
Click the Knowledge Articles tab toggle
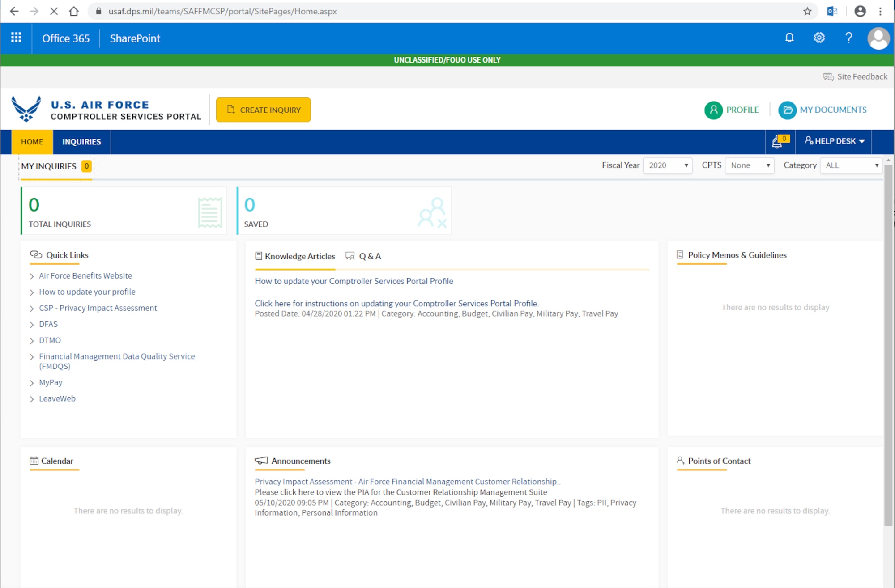pyautogui.click(x=294, y=256)
